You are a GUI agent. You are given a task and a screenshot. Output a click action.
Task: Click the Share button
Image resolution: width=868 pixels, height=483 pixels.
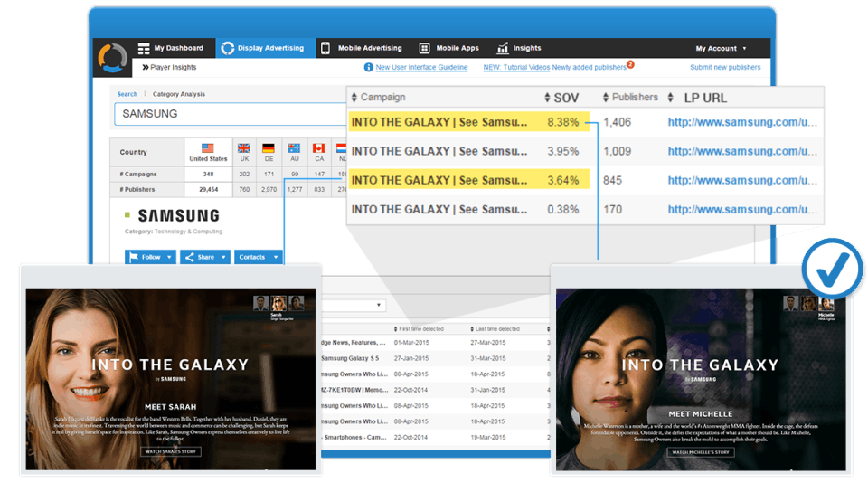point(205,257)
